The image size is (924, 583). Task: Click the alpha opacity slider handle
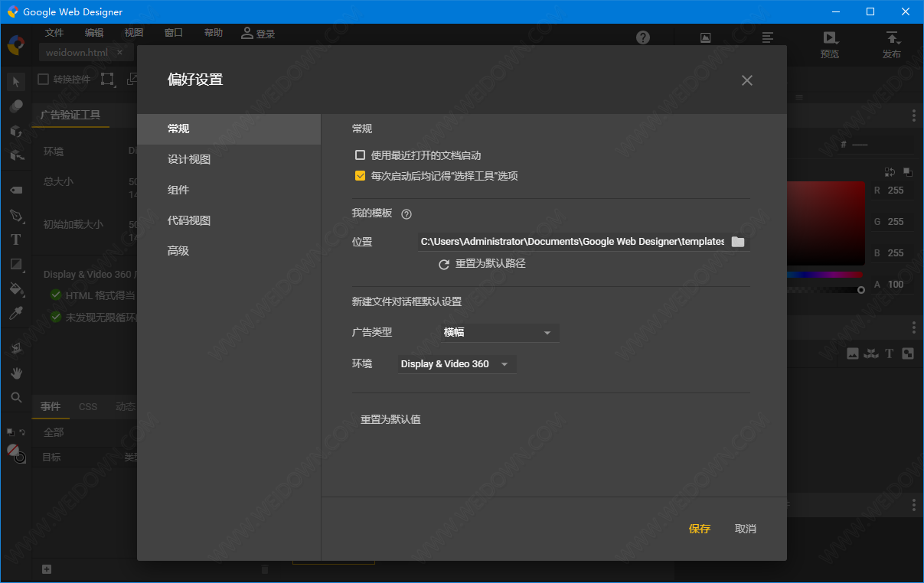coord(861,290)
